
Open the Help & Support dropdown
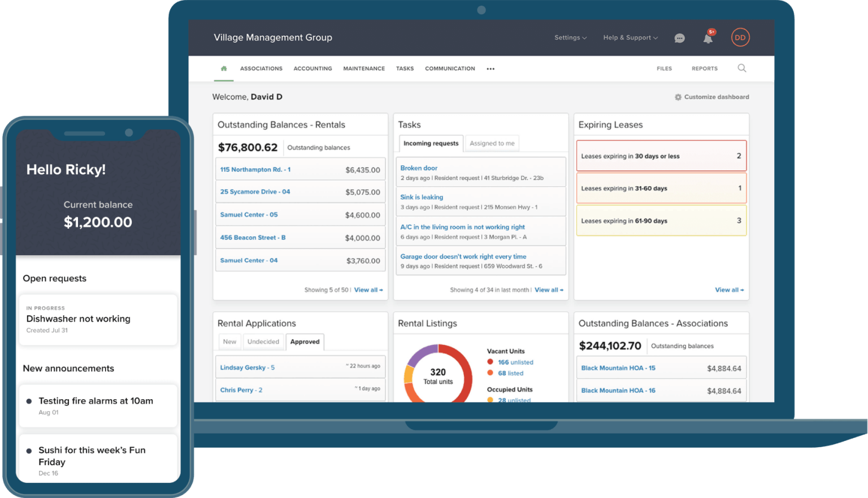tap(630, 37)
